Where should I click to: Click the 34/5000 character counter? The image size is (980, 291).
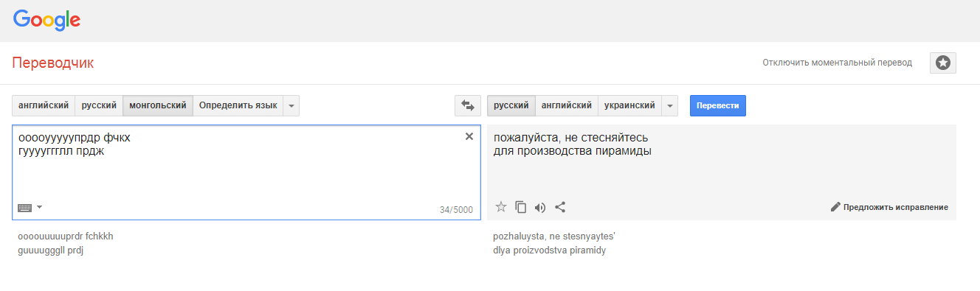pyautogui.click(x=456, y=210)
